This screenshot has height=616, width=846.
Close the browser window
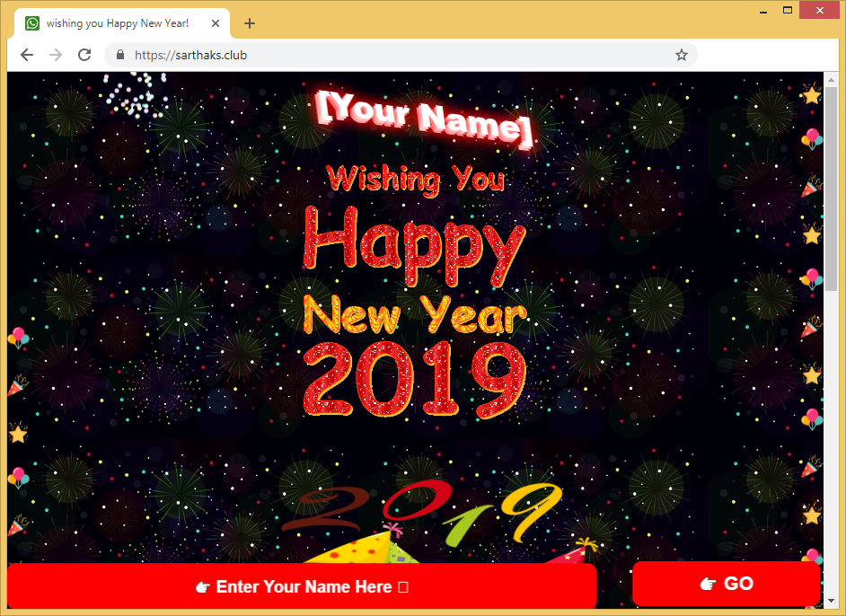pyautogui.click(x=820, y=10)
